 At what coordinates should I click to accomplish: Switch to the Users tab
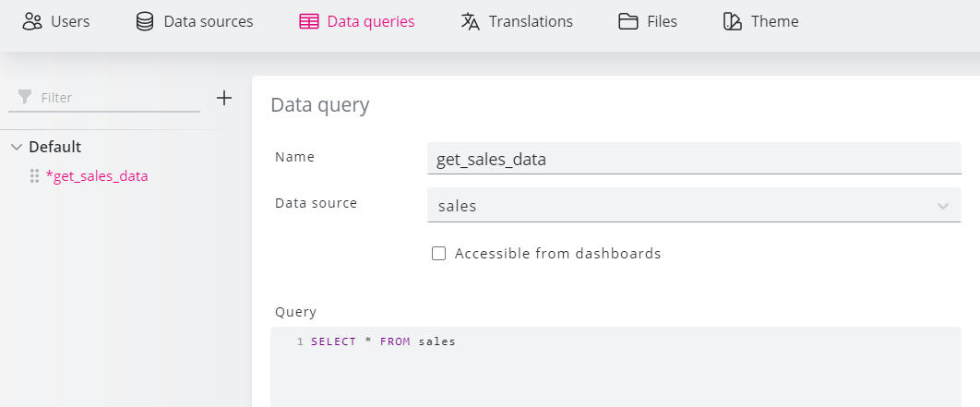[x=56, y=21]
